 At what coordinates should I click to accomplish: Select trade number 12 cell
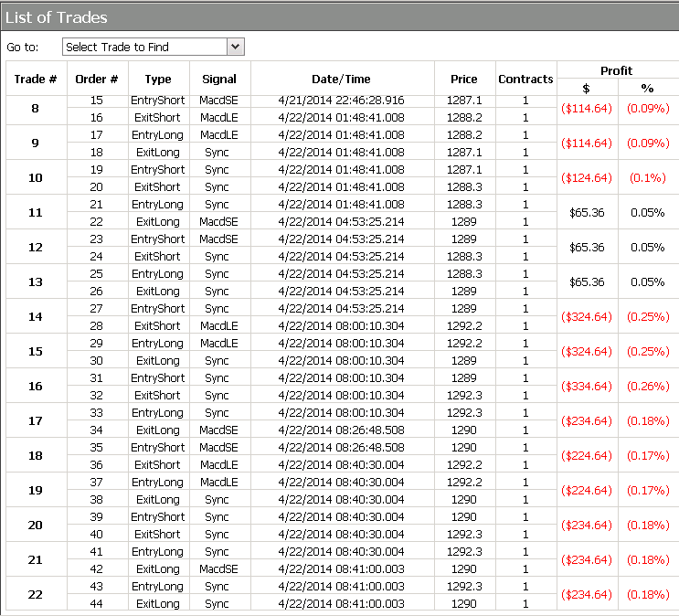coord(36,248)
